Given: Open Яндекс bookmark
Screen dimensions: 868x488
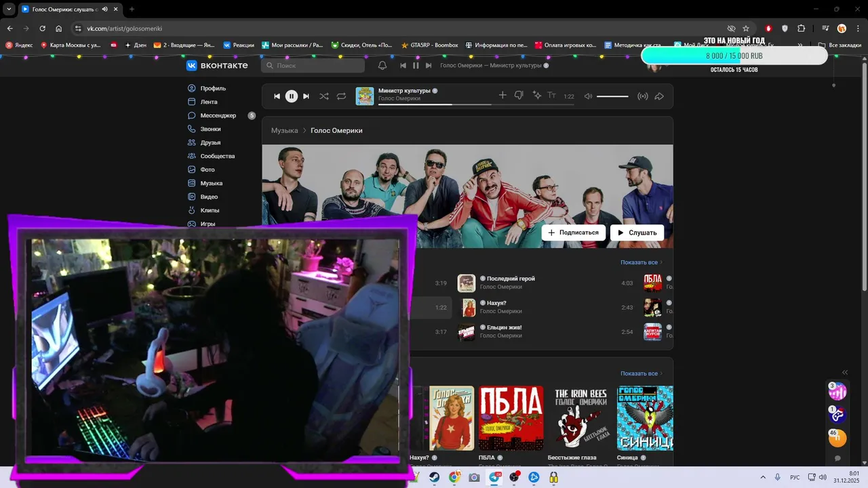Looking at the screenshot, I should 19,45.
